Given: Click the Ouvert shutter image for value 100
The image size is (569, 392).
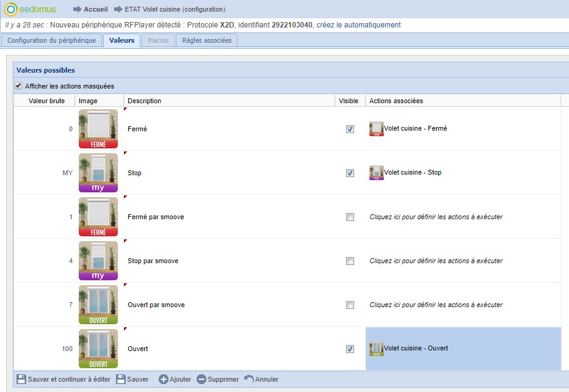Looking at the screenshot, I should click(98, 349).
